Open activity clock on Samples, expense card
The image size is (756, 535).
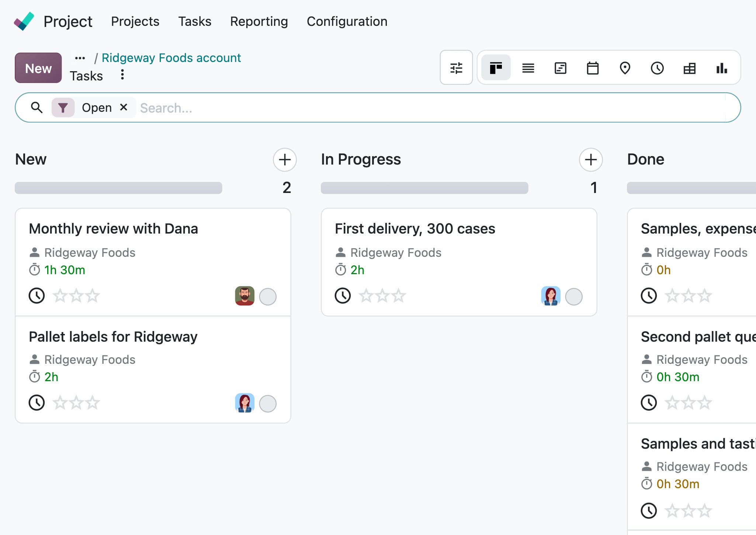click(649, 296)
